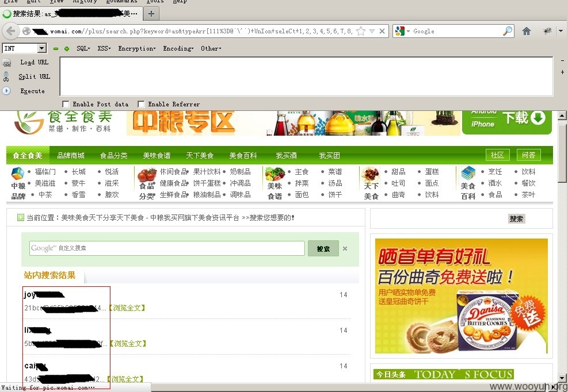Bookmark page with the star icon
The image size is (568, 392).
(x=361, y=31)
